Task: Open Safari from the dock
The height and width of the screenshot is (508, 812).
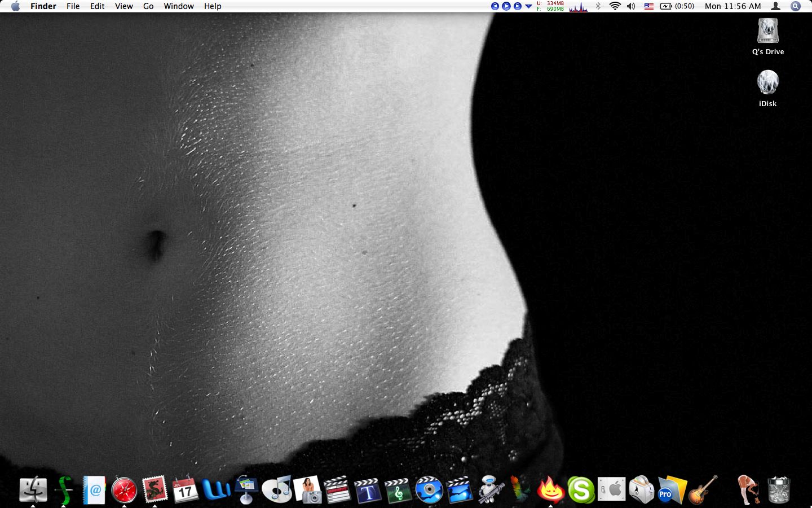Action: tap(124, 490)
